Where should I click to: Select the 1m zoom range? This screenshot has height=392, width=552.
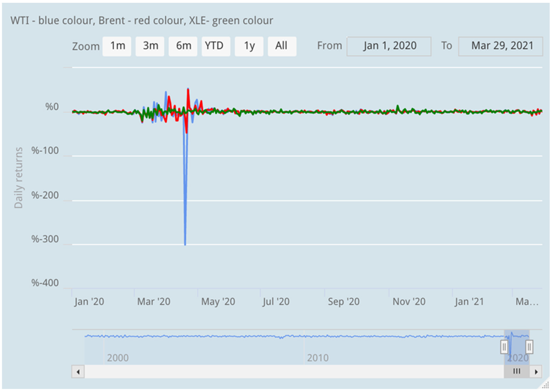[x=117, y=46]
